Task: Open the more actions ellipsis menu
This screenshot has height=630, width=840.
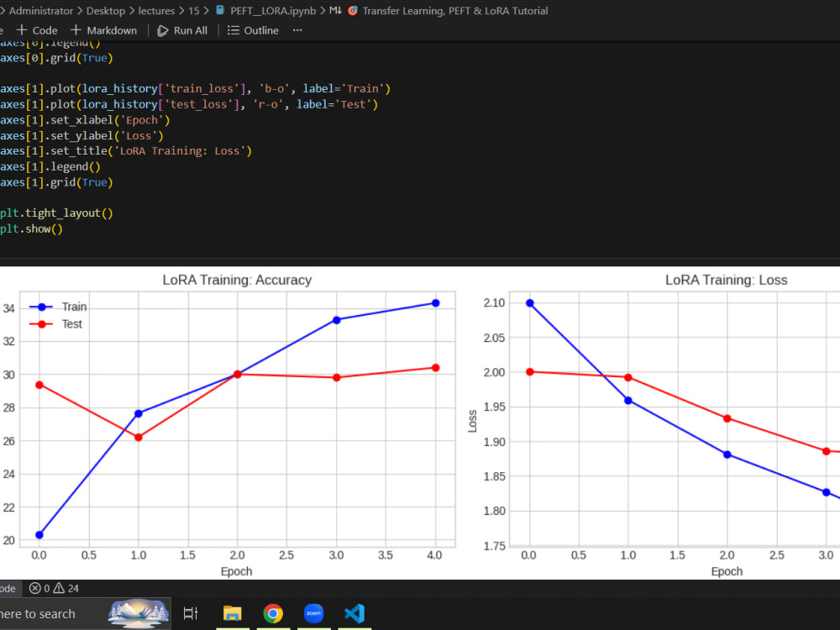Action: (x=297, y=30)
